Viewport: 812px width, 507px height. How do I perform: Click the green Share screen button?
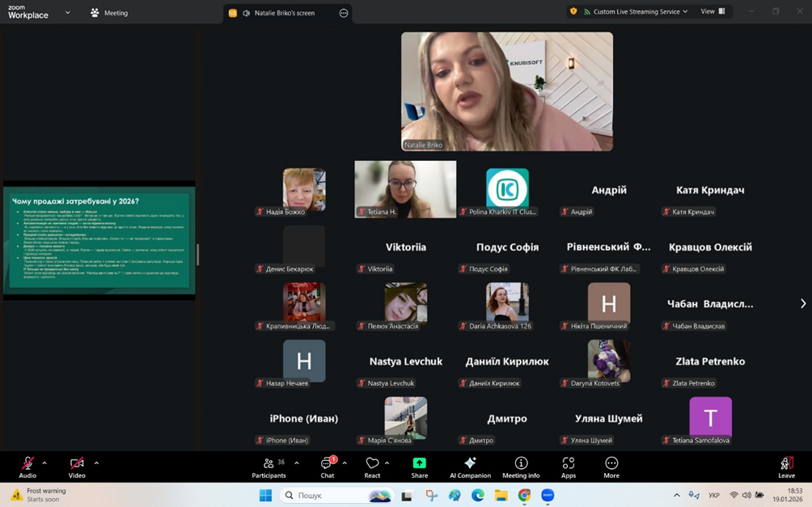click(419, 466)
